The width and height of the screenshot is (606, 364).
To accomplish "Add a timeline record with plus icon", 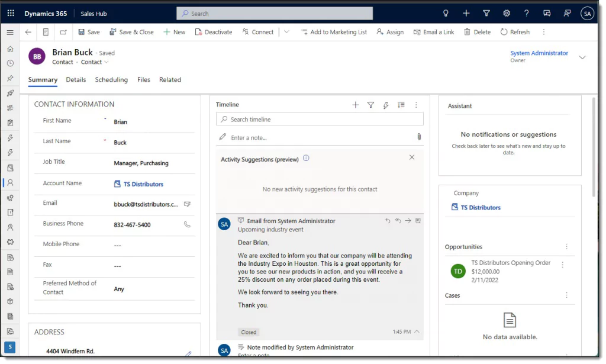I will click(356, 105).
